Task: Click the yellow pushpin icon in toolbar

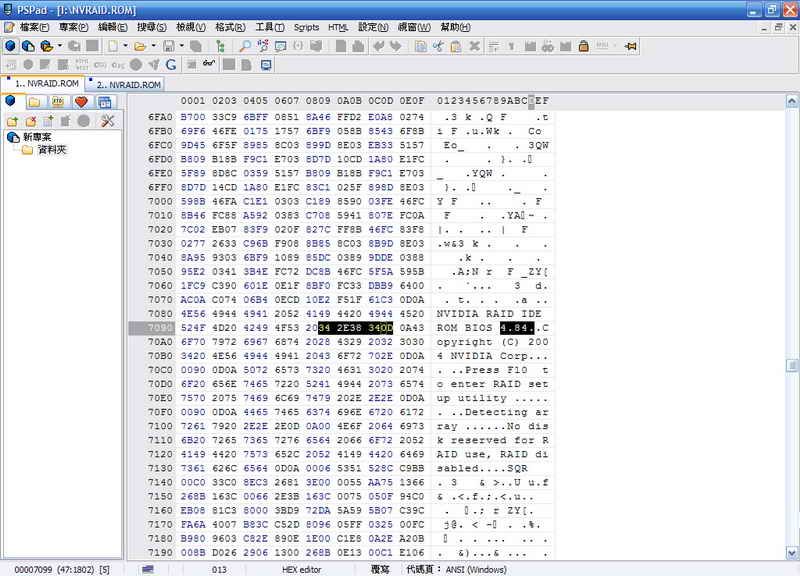Action: pyautogui.click(x=630, y=46)
